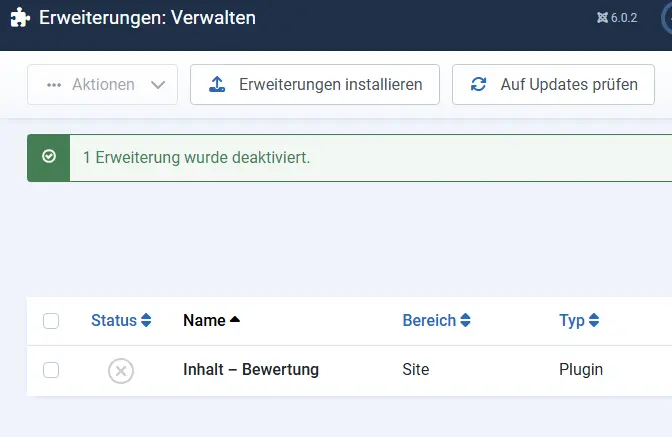
Task: Open the Inhalt – Bewertung plugin
Action: pos(251,370)
